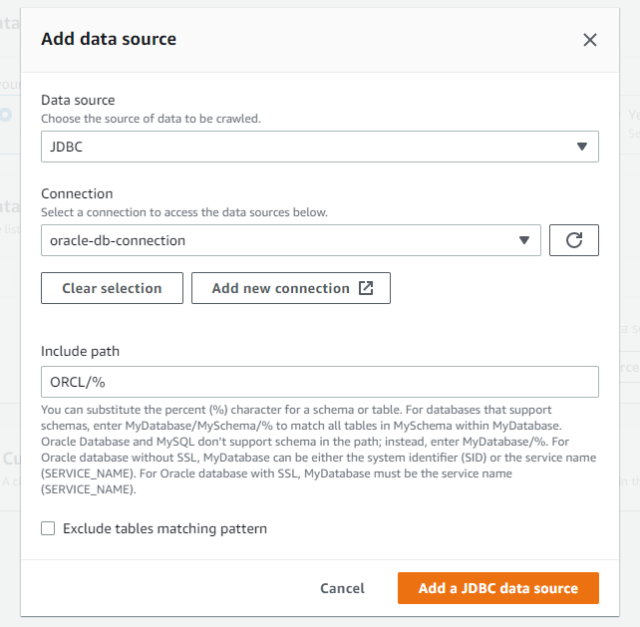Viewport: 640px width, 627px height.
Task: Click the Exclude tables matching pattern label
Action: [164, 528]
